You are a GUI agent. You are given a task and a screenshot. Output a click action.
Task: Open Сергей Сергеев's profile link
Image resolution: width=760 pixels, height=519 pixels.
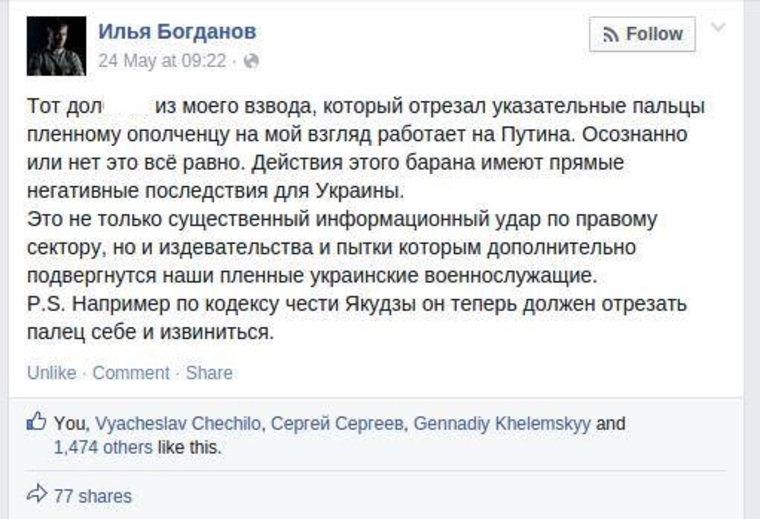tap(336, 424)
